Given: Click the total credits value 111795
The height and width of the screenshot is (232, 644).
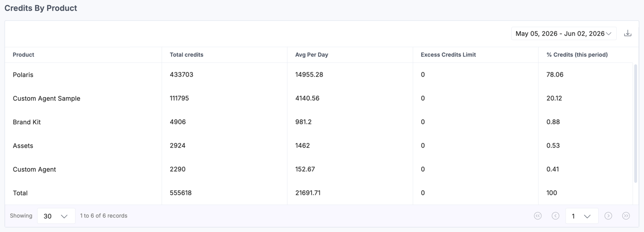Looking at the screenshot, I should coord(179,98).
